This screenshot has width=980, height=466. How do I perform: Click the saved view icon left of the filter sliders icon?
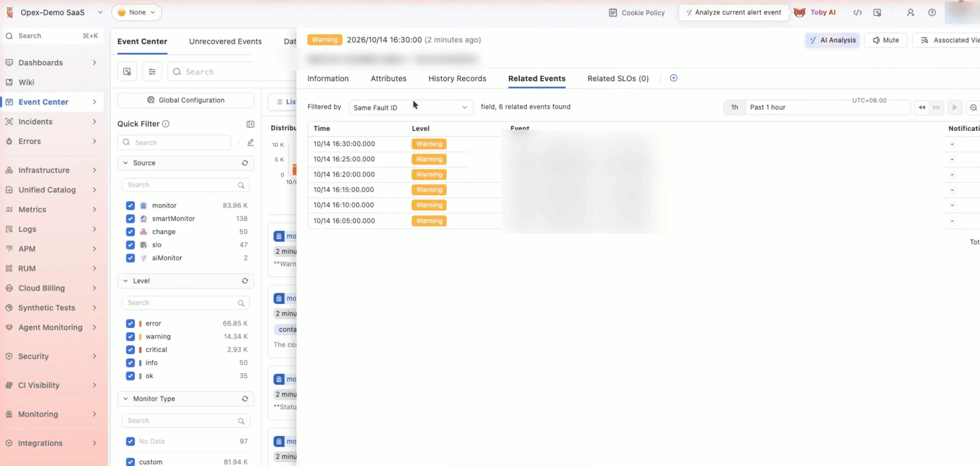point(127,71)
